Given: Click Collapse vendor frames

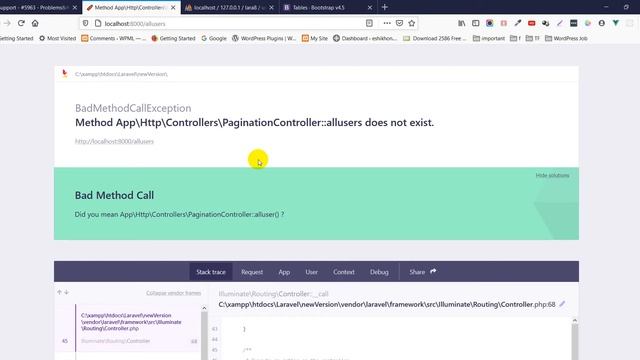Looking at the screenshot, I should pos(173,293).
